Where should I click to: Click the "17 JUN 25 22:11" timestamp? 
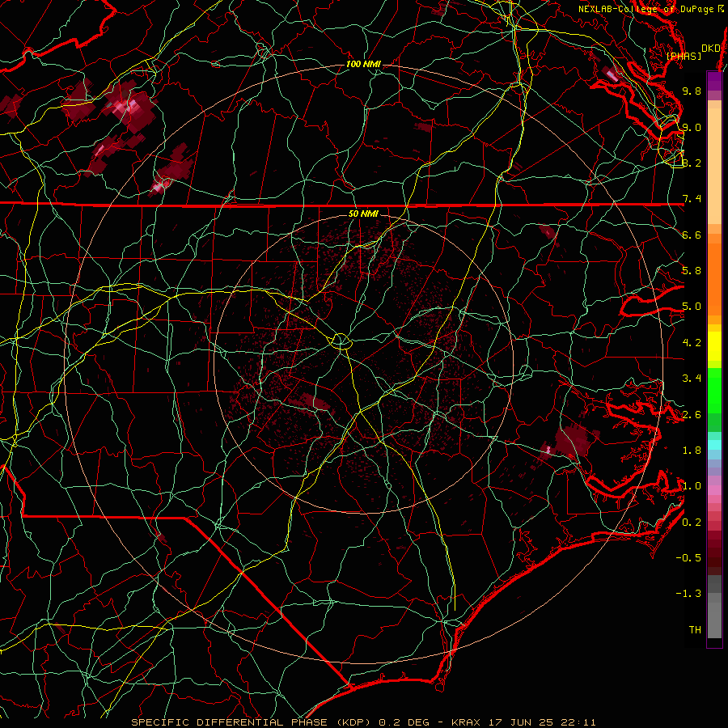pyautogui.click(x=542, y=722)
